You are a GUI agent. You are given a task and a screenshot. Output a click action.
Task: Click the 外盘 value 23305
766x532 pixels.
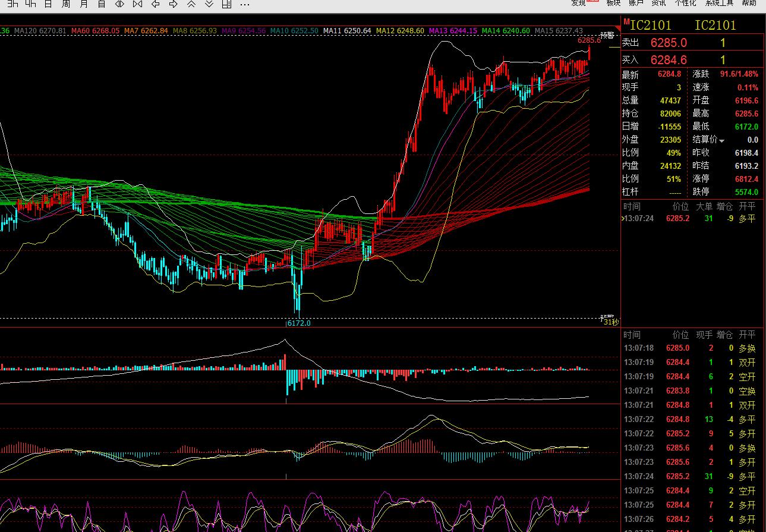670,140
